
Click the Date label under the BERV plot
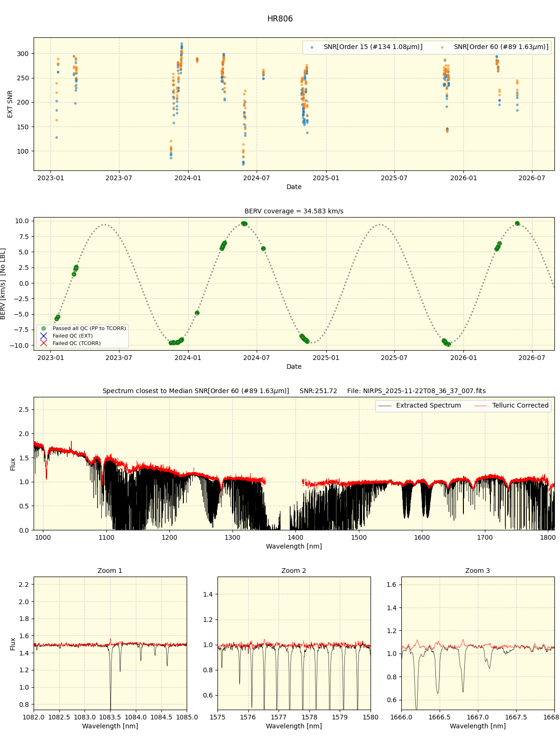pyautogui.click(x=294, y=367)
